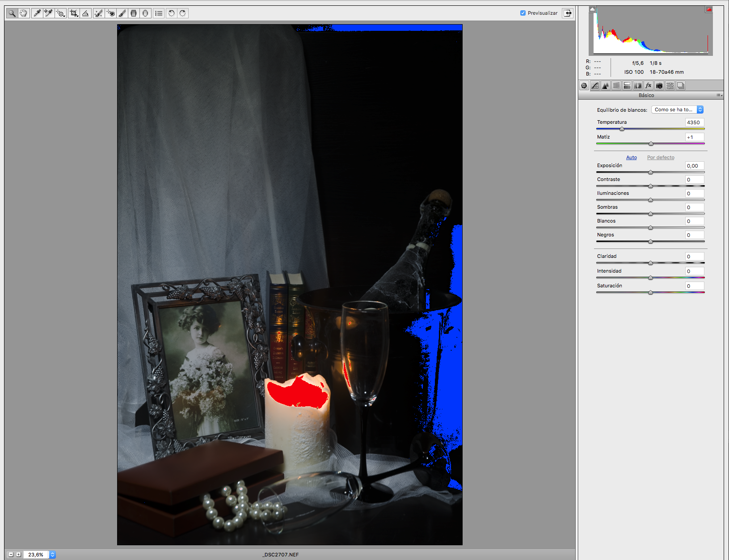Click the Por defecto link
Image resolution: width=729 pixels, height=560 pixels.
tap(661, 157)
